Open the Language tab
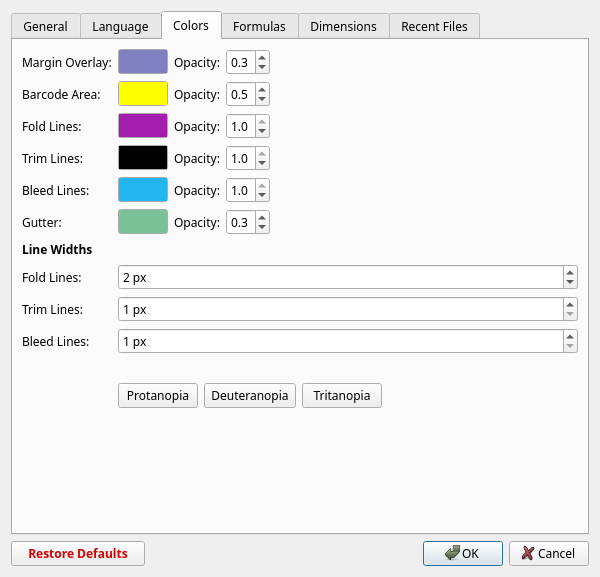The image size is (600, 577). [x=119, y=26]
